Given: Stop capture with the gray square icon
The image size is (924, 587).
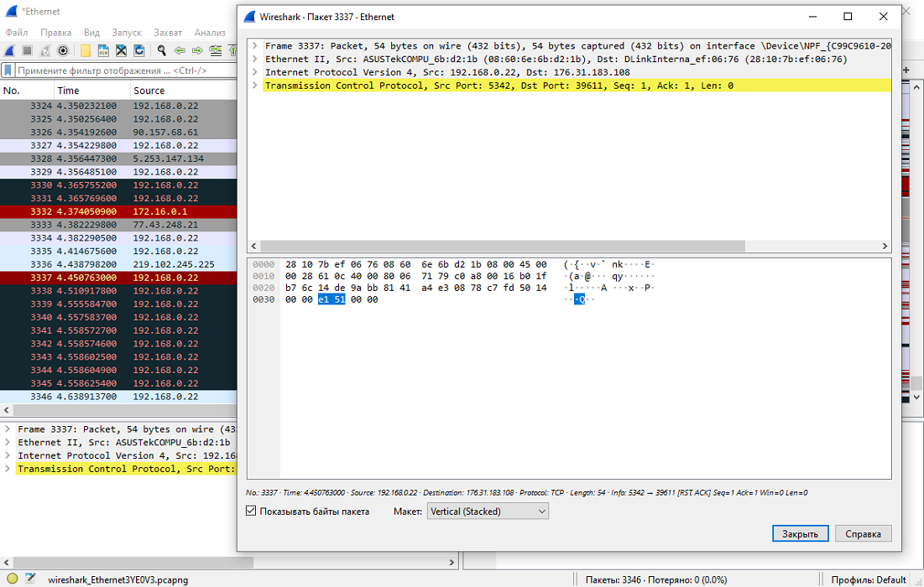Looking at the screenshot, I should pyautogui.click(x=27, y=50).
